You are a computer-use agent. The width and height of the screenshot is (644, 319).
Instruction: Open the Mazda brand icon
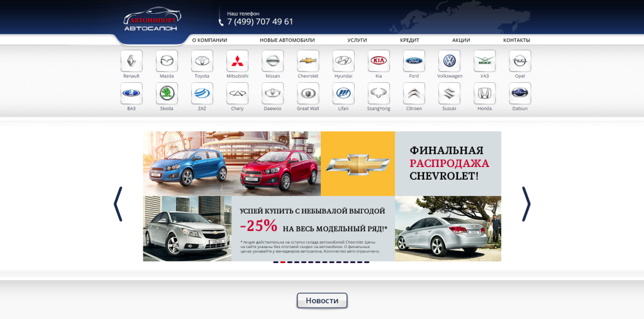tap(167, 61)
